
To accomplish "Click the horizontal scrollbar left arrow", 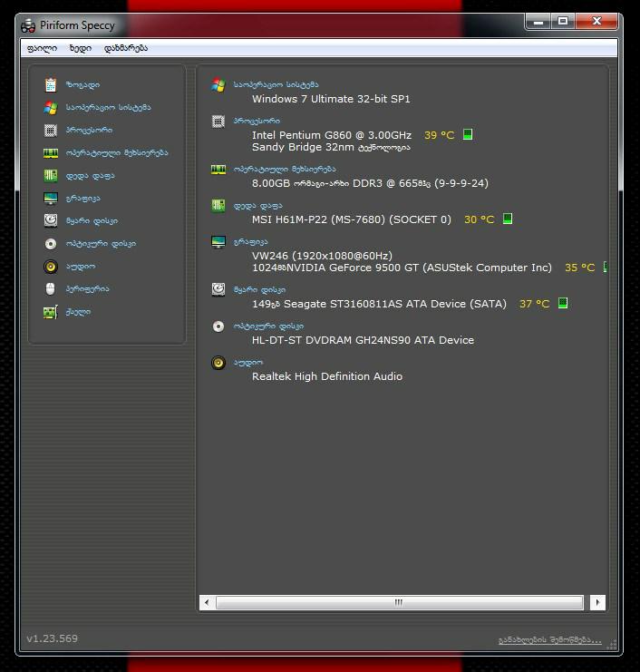I will click(x=207, y=602).
